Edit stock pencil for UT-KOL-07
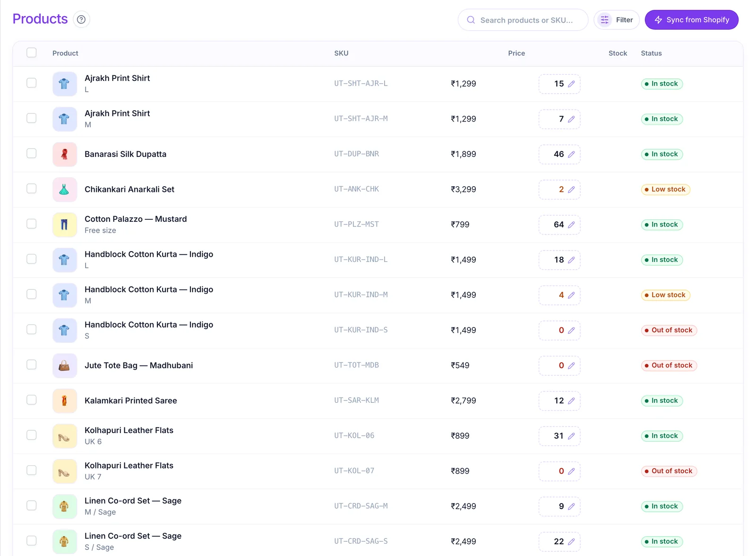The image size is (756, 556). (571, 471)
